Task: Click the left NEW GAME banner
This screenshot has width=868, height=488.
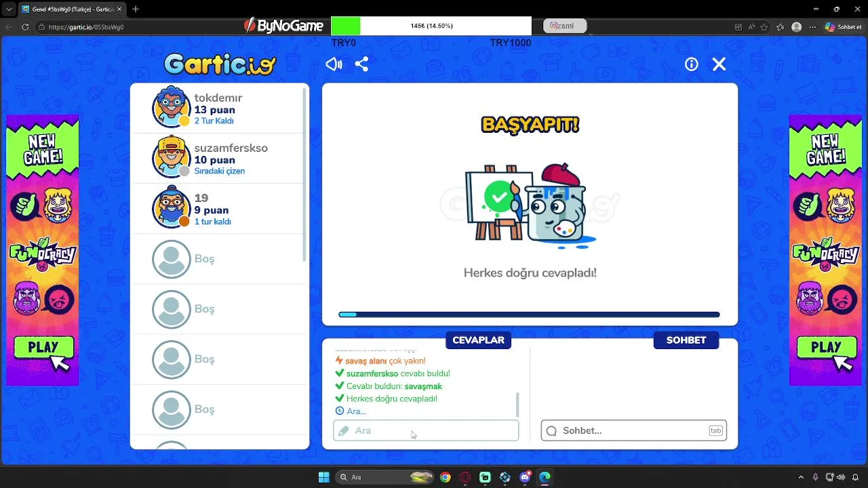Action: [43, 150]
